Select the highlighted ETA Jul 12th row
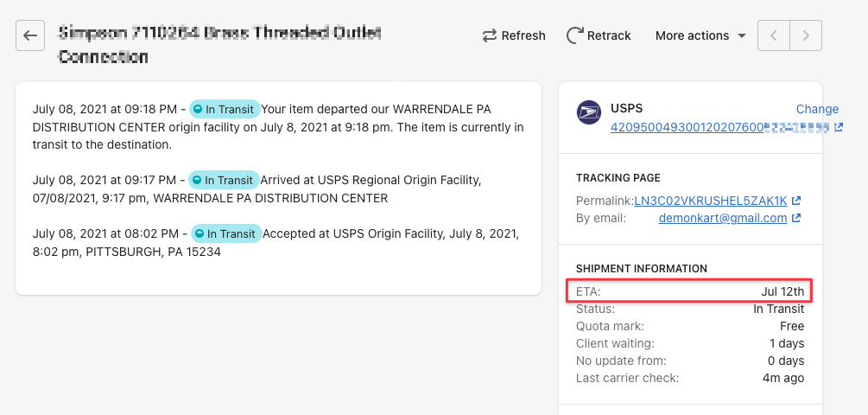 tap(689, 290)
